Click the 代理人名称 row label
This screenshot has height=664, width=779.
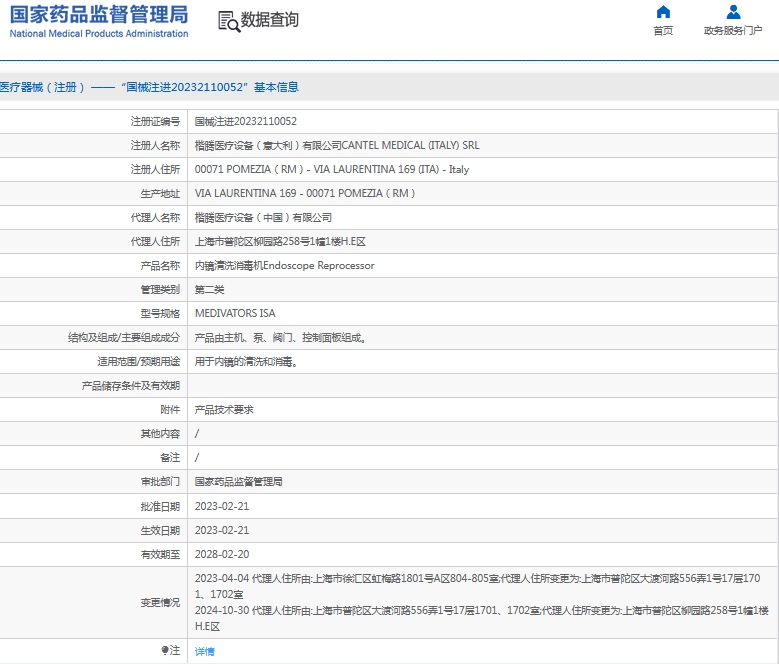click(x=155, y=218)
